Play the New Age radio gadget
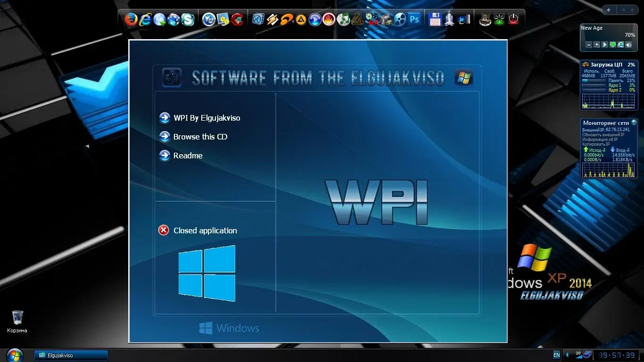Screen dimensions: 644x362 605,45
